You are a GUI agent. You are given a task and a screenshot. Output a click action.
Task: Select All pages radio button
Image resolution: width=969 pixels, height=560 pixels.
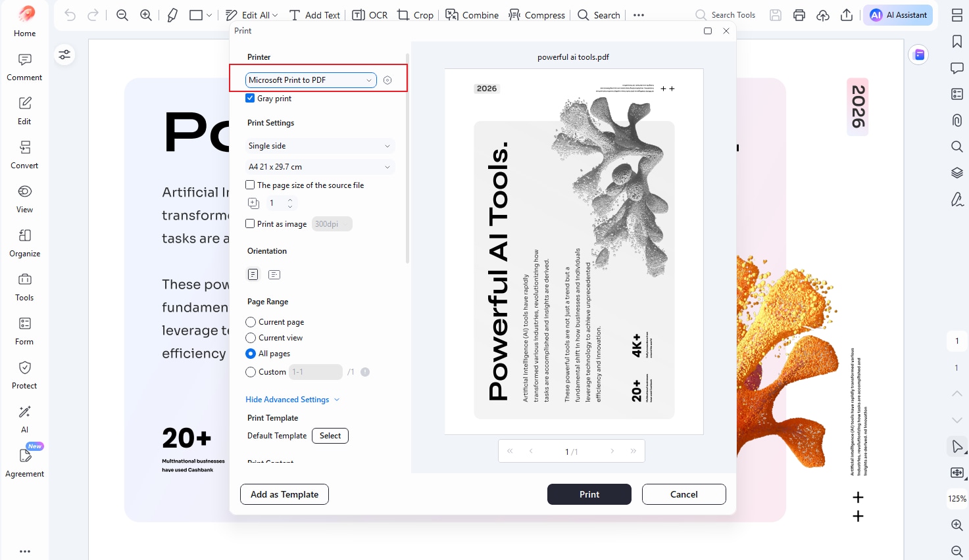pyautogui.click(x=251, y=354)
